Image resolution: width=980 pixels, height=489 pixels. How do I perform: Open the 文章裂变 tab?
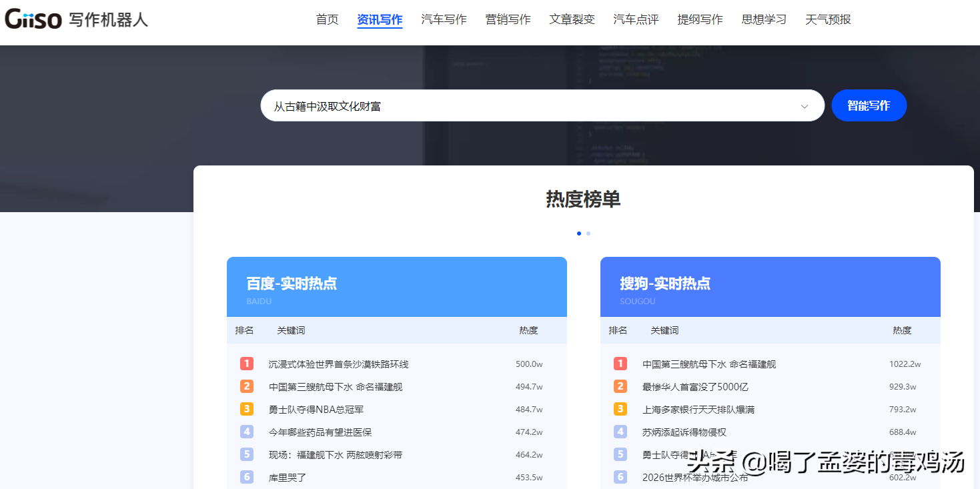tap(572, 19)
